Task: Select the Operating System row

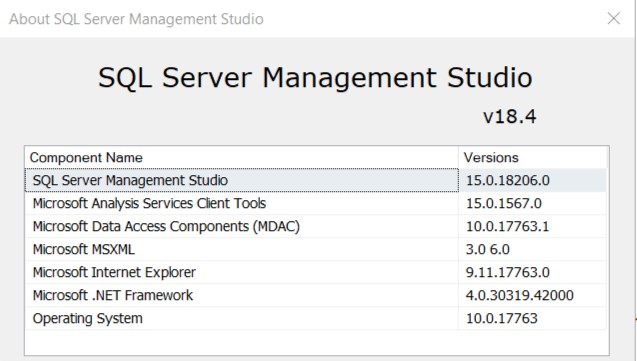Action: 316,318
